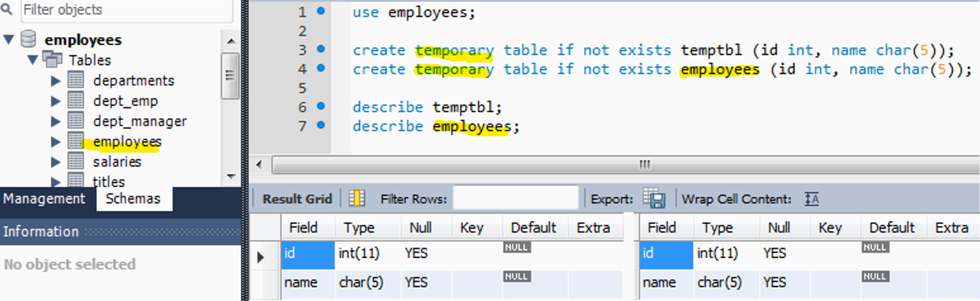Image resolution: width=980 pixels, height=301 pixels.
Task: Select the 'id' cell in the left result grid
Action: tap(308, 254)
